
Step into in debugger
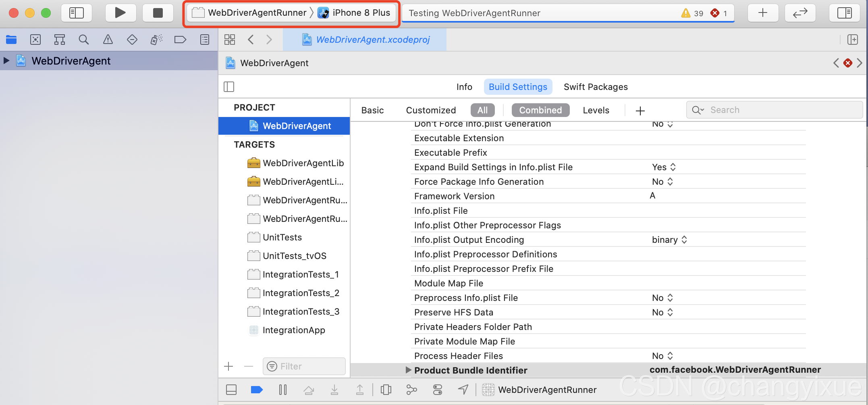click(334, 390)
